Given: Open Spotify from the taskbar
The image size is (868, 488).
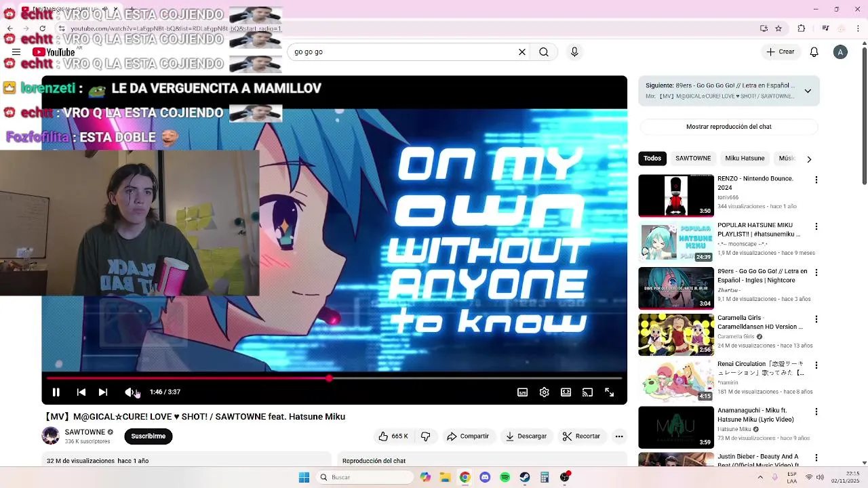Looking at the screenshot, I should pyautogui.click(x=505, y=477).
